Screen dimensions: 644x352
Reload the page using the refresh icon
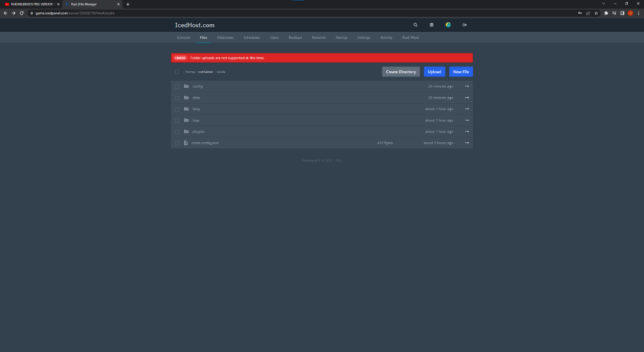point(21,13)
